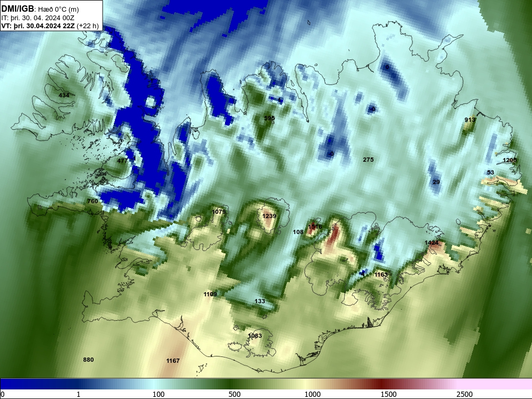The height and width of the screenshot is (399, 532).
Task: Click the 477 elevation label
Action: pos(122,161)
